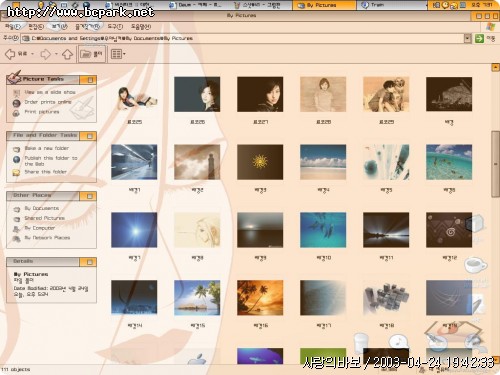Open the 즐겨찾기(A) menu
The width and height of the screenshot is (500, 375).
point(87,26)
